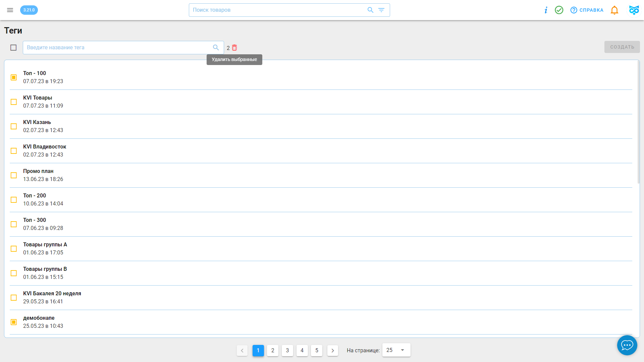Uncheck the демобонапе tag checkbox

pyautogui.click(x=14, y=322)
